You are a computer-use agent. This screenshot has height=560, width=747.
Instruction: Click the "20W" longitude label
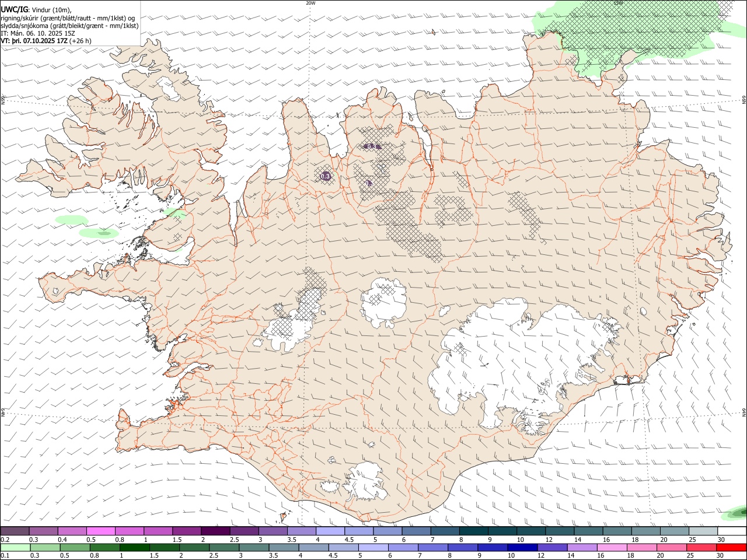pos(310,3)
